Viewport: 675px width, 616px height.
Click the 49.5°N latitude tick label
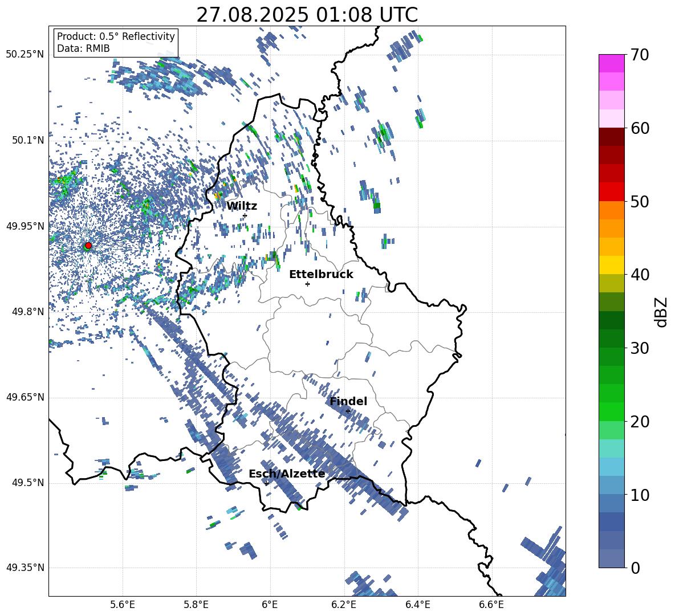29,482
